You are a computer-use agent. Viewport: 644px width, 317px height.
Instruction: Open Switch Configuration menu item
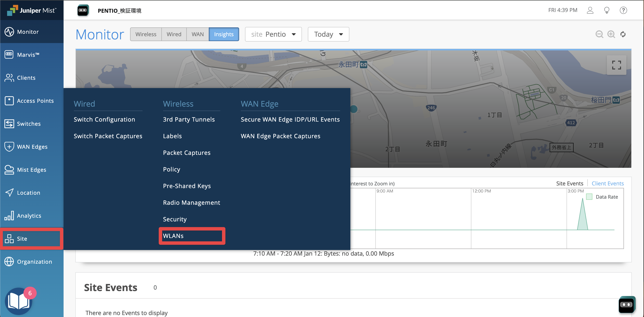[x=104, y=120]
